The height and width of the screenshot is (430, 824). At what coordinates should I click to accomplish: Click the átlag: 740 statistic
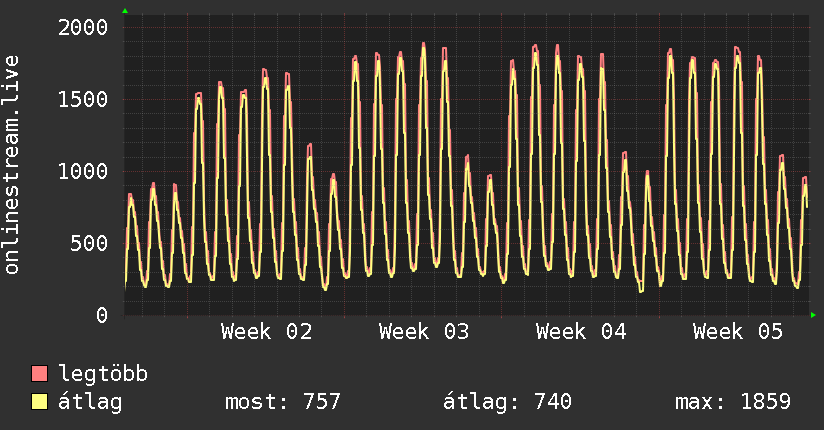pos(507,403)
